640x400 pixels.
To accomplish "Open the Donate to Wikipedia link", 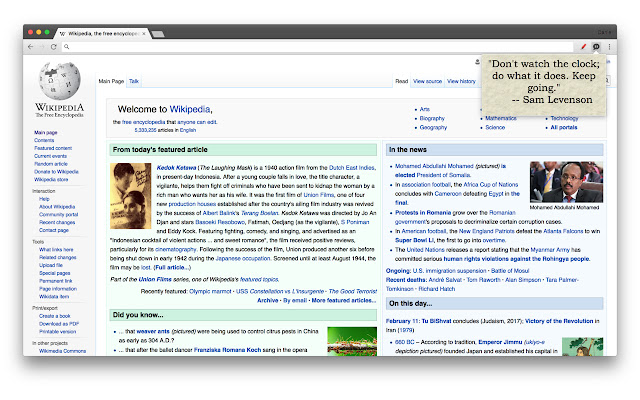I will coord(56,171).
